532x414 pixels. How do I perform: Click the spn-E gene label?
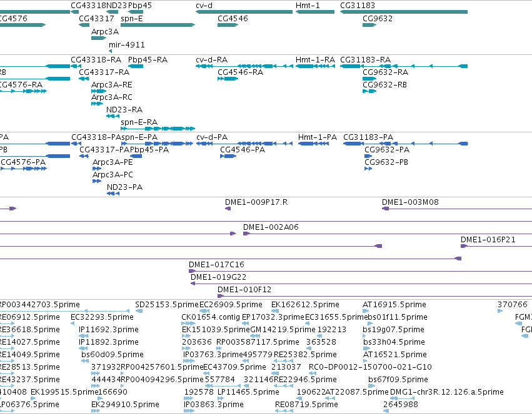pos(132,18)
